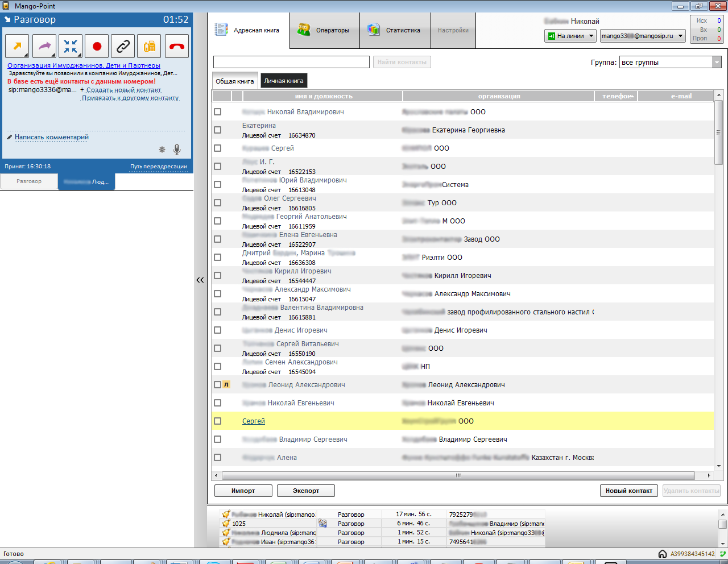Sort by the имя и должность column header
This screenshot has height=564, width=728.
pyautogui.click(x=324, y=97)
